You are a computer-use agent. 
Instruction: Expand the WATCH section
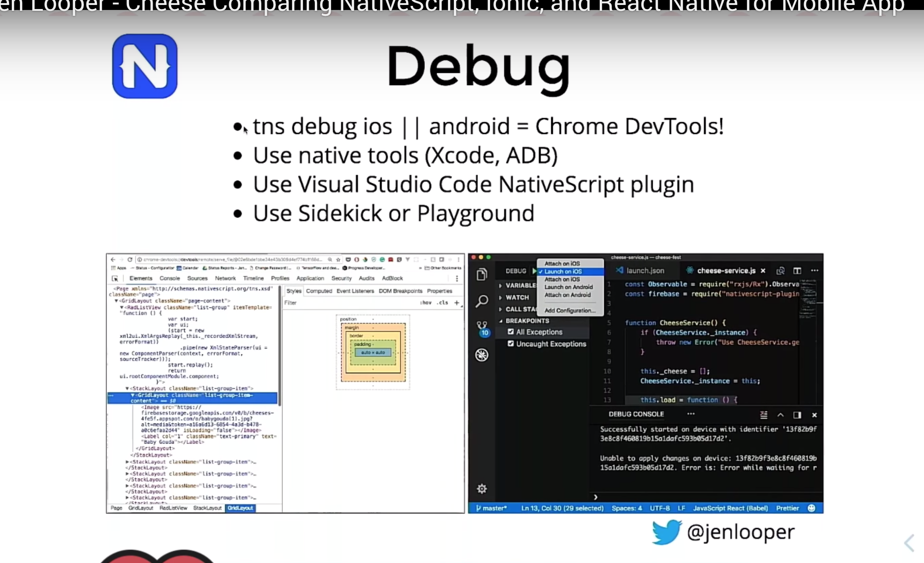517,297
